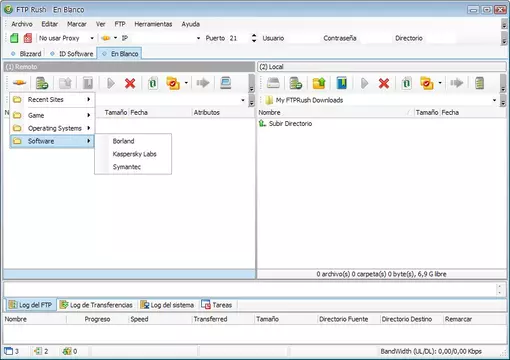The height and width of the screenshot is (360, 510).
Task: Click Remote pane server list icon
Action: [x=42, y=83]
